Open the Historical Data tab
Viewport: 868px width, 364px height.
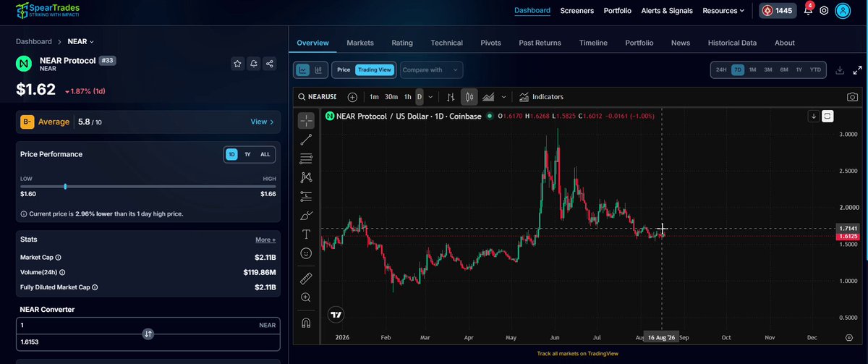tap(732, 43)
